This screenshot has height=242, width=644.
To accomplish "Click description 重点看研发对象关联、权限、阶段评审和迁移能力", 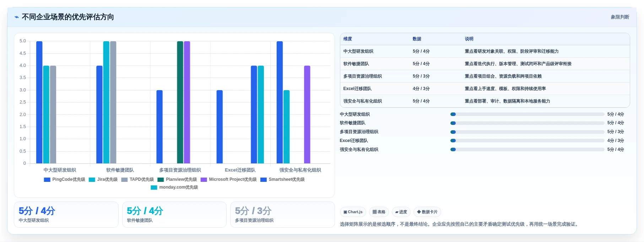I will 512,52.
